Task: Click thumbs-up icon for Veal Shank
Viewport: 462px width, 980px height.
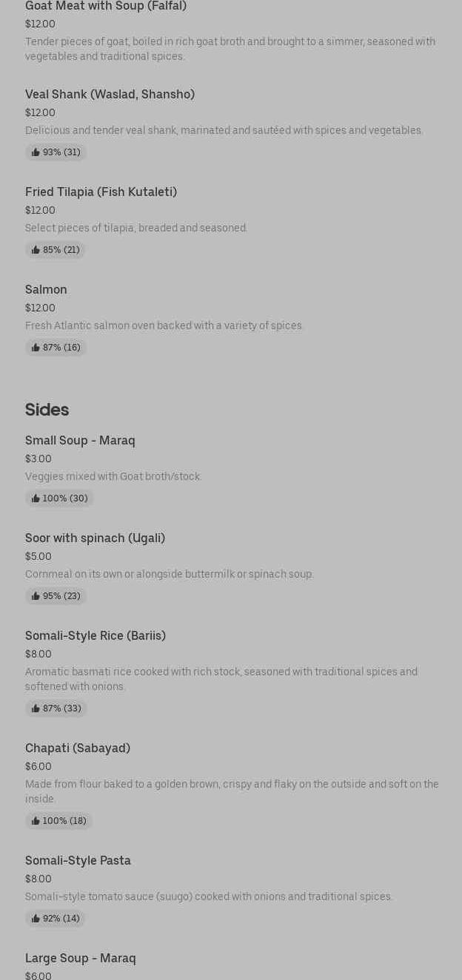Action: (x=36, y=152)
